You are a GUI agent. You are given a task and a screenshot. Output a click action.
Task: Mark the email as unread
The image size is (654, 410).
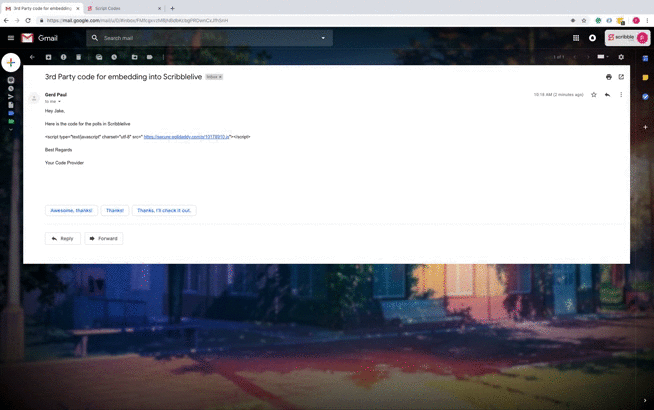point(99,57)
